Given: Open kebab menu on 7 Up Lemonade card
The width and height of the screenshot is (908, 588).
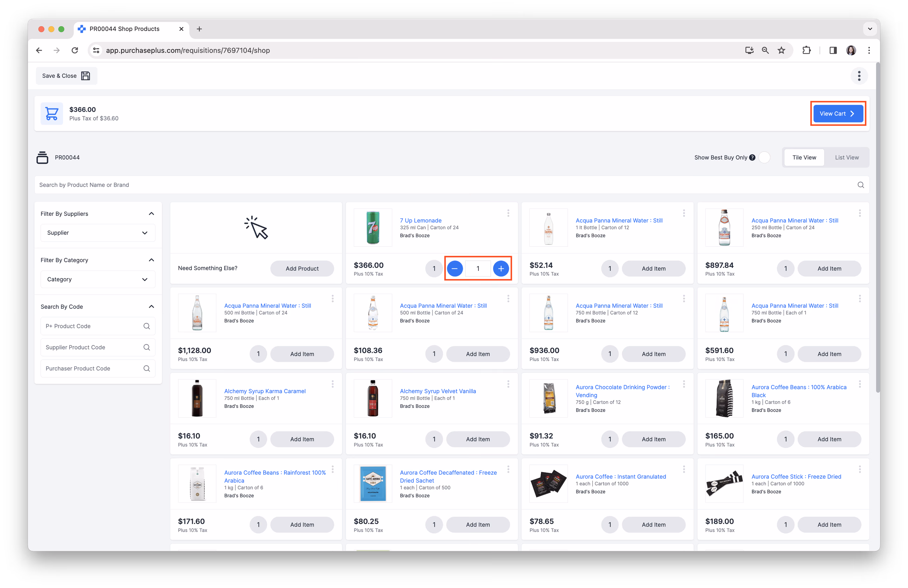Looking at the screenshot, I should [x=508, y=213].
